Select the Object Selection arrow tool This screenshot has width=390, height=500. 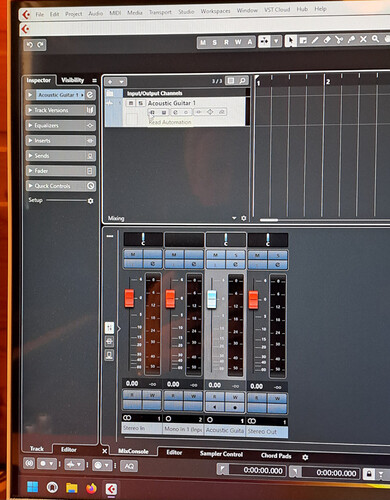click(291, 41)
